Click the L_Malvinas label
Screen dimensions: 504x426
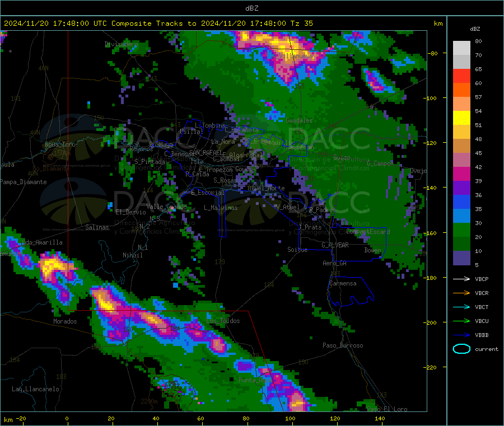[x=221, y=208]
